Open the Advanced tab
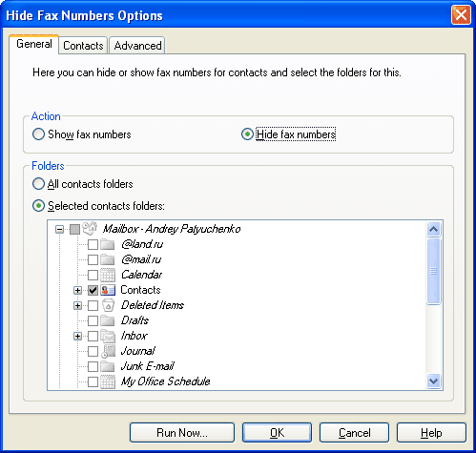This screenshot has width=476, height=453. (137, 46)
